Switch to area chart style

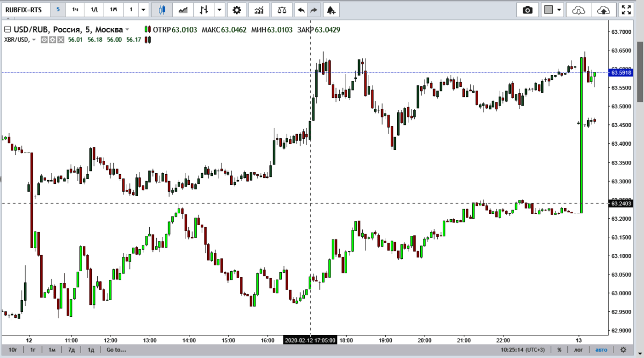tap(184, 10)
